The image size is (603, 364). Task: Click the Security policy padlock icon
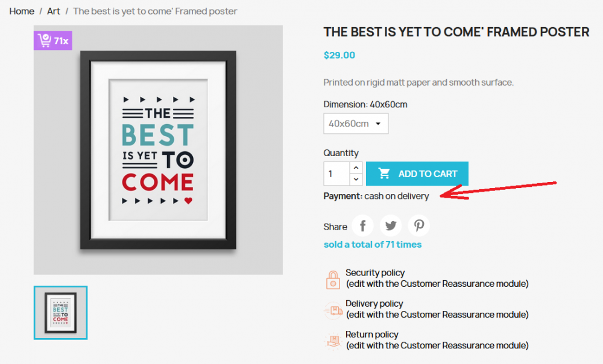point(333,280)
